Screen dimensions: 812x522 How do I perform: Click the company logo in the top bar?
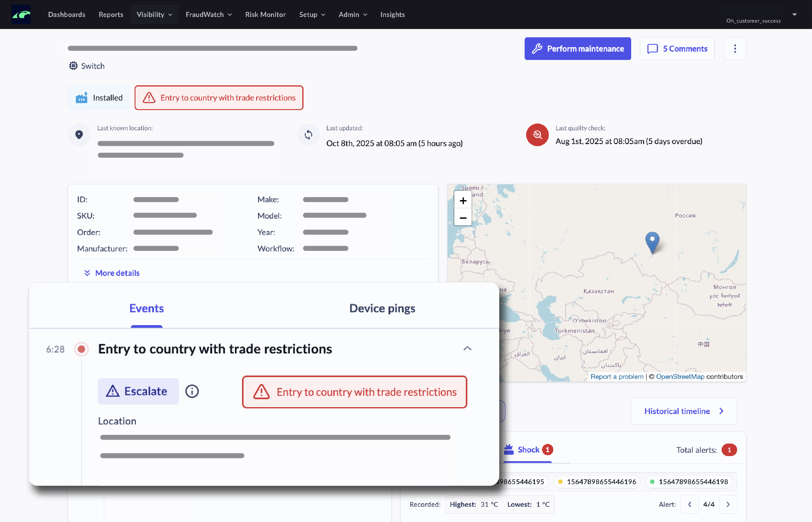pyautogui.click(x=21, y=14)
